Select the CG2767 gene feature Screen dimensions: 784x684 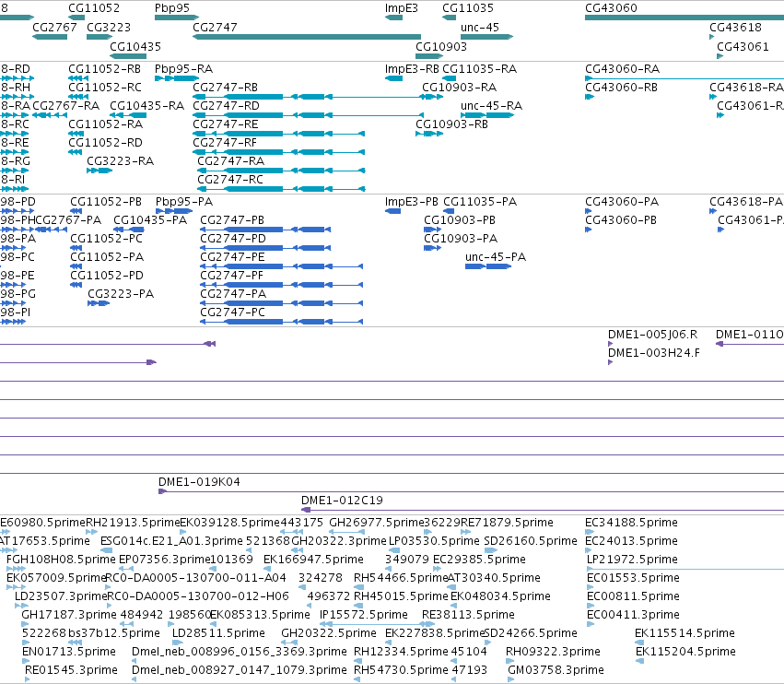click(x=50, y=37)
